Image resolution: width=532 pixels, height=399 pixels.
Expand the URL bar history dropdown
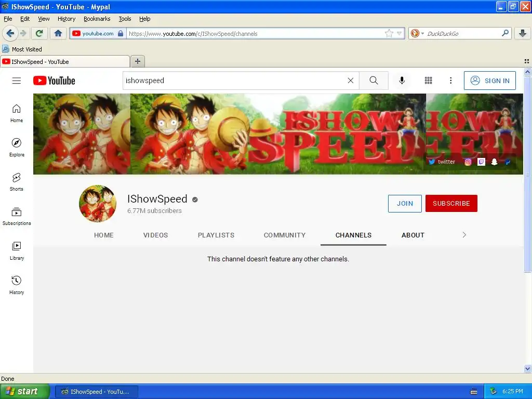click(400, 33)
